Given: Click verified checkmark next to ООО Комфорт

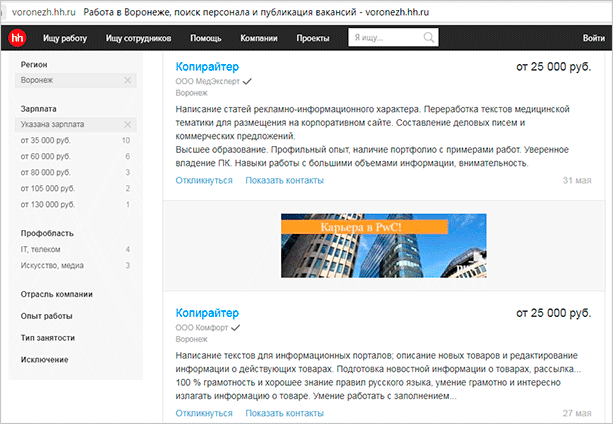Looking at the screenshot, I should pyautogui.click(x=236, y=326).
